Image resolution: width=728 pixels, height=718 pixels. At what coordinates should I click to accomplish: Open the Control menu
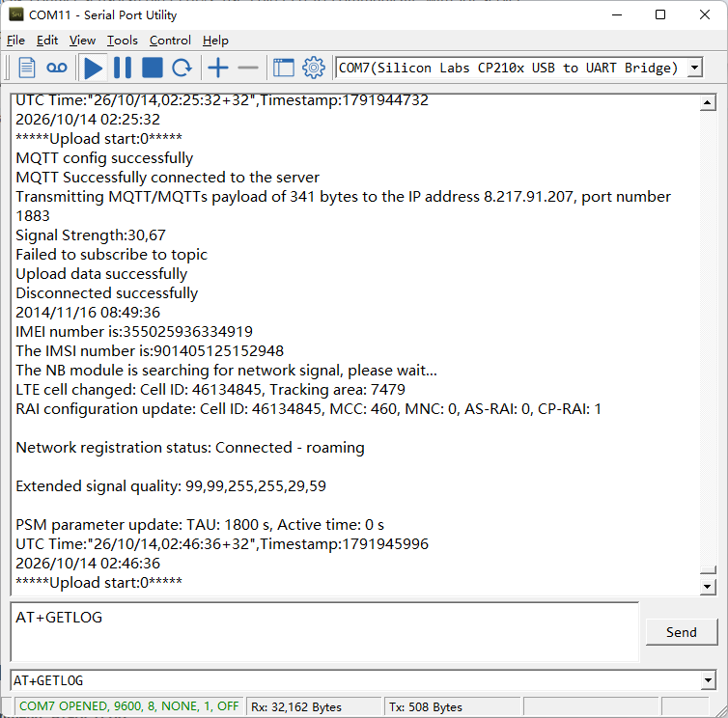pos(170,41)
